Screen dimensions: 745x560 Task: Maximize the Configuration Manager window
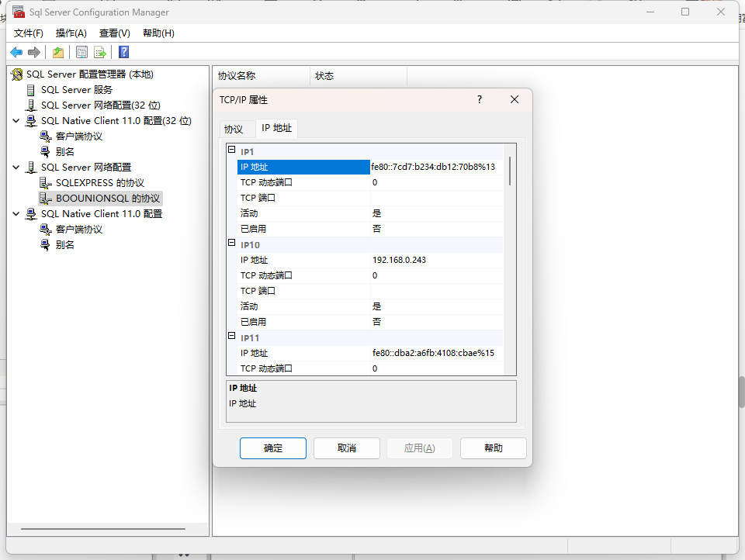tap(685, 12)
